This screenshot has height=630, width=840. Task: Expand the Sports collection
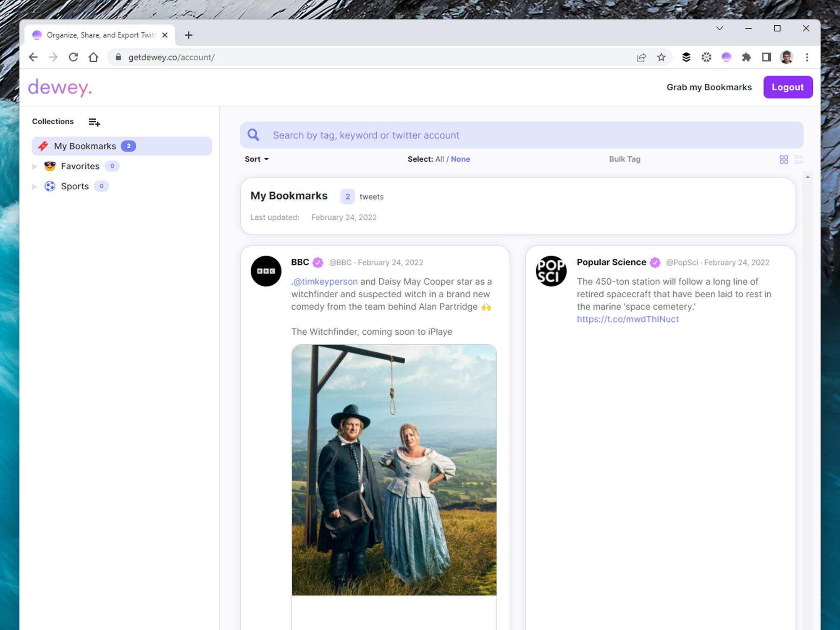tap(35, 186)
